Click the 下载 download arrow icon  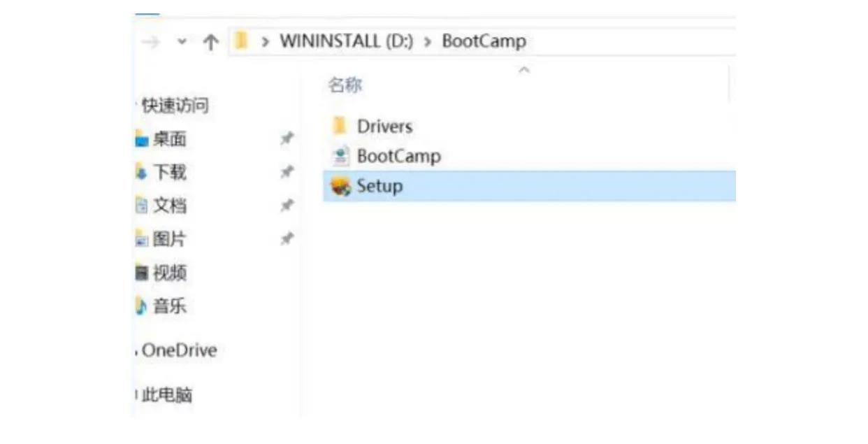pos(142,172)
